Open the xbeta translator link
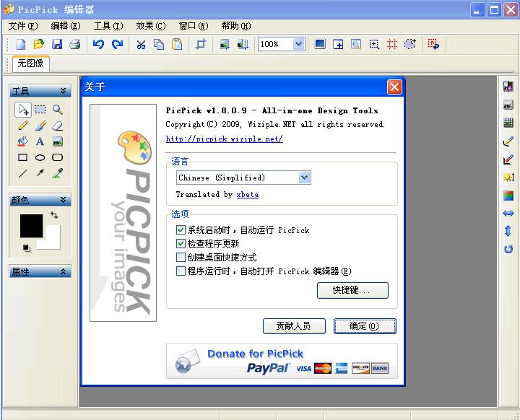The image size is (520, 420). tap(248, 194)
